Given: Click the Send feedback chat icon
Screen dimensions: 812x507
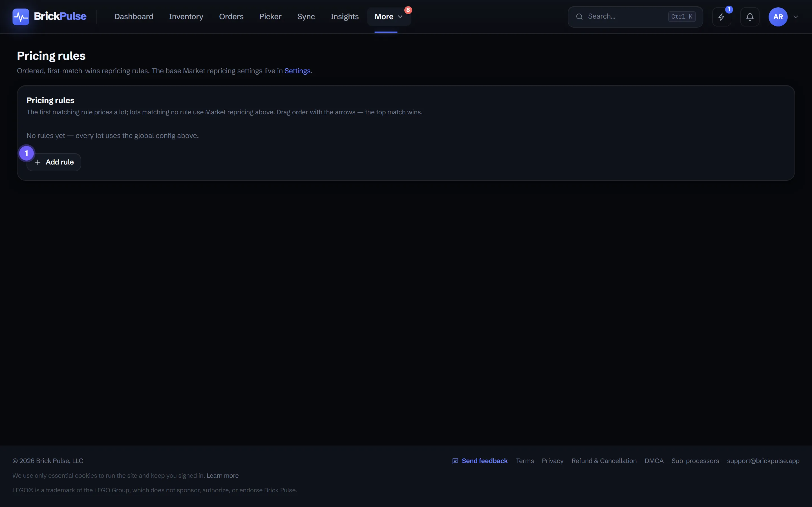Looking at the screenshot, I should (455, 461).
